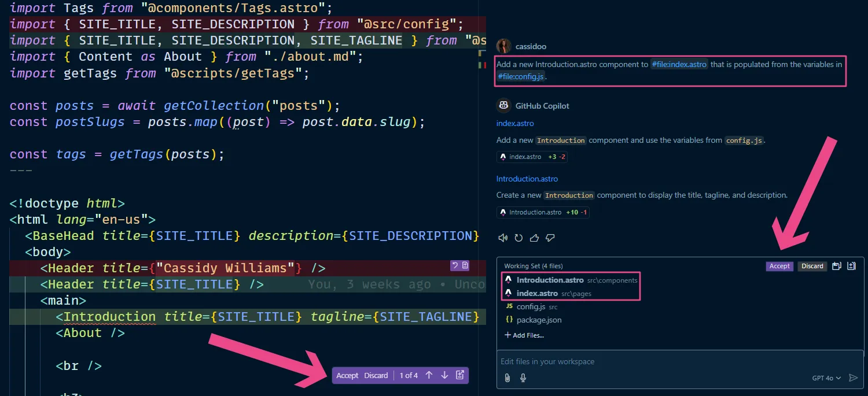Click the retry response icon
The width and height of the screenshot is (868, 396).
pos(518,238)
